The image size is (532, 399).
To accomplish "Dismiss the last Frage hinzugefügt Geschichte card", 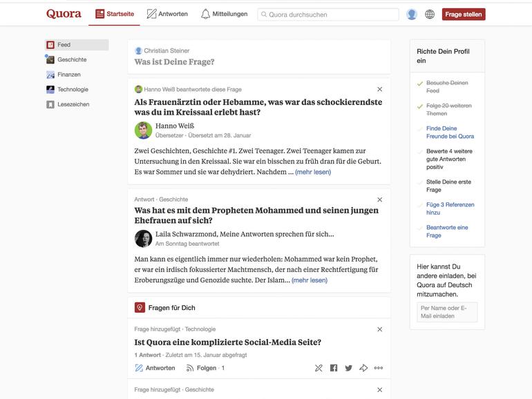I will pyautogui.click(x=380, y=390).
